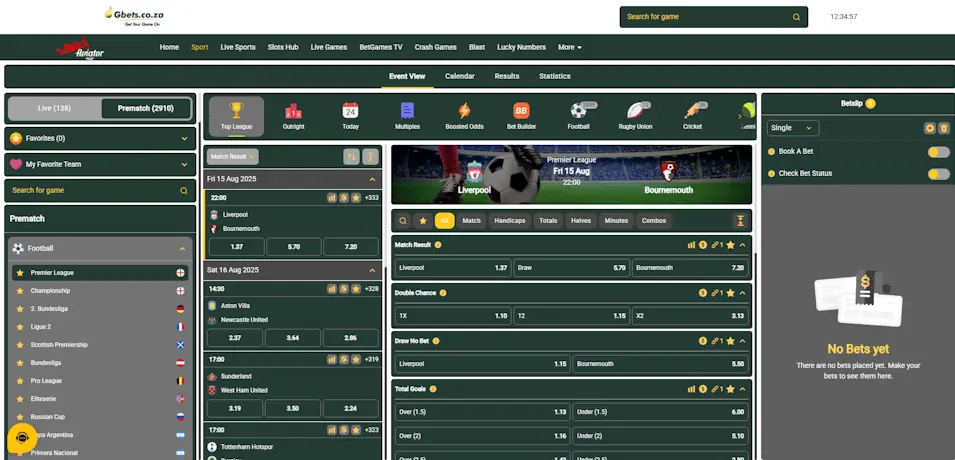Switch to Live (138) events
The width and height of the screenshot is (955, 460).
[x=54, y=108]
